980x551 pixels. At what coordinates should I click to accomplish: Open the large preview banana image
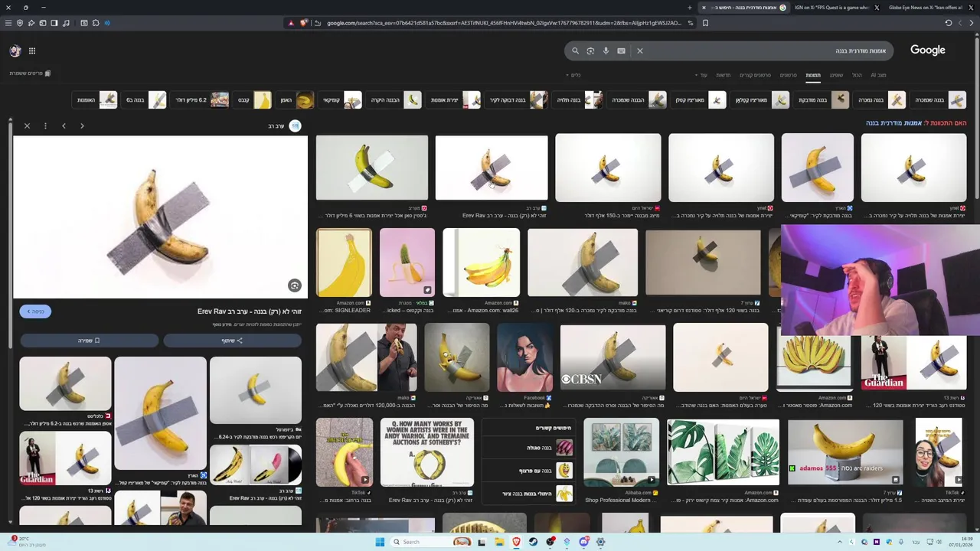coord(160,217)
